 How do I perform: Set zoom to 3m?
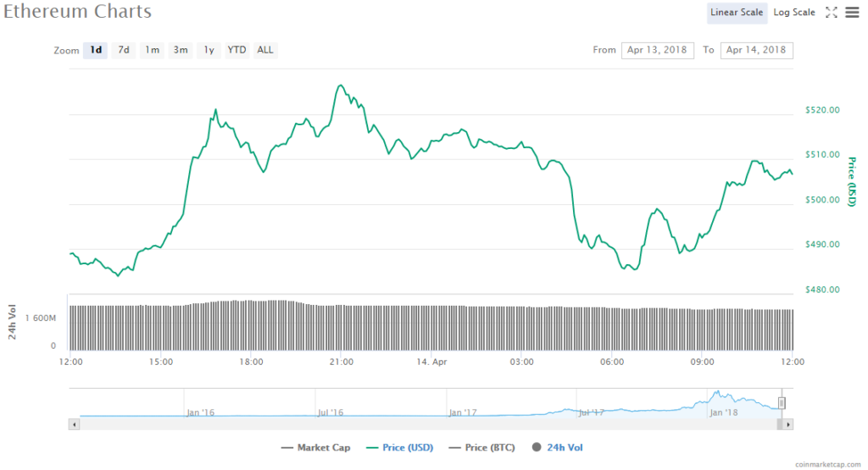(x=181, y=50)
